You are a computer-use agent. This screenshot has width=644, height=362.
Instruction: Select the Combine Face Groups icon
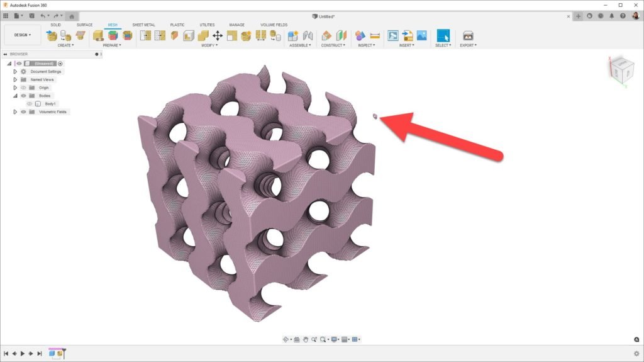127,35
